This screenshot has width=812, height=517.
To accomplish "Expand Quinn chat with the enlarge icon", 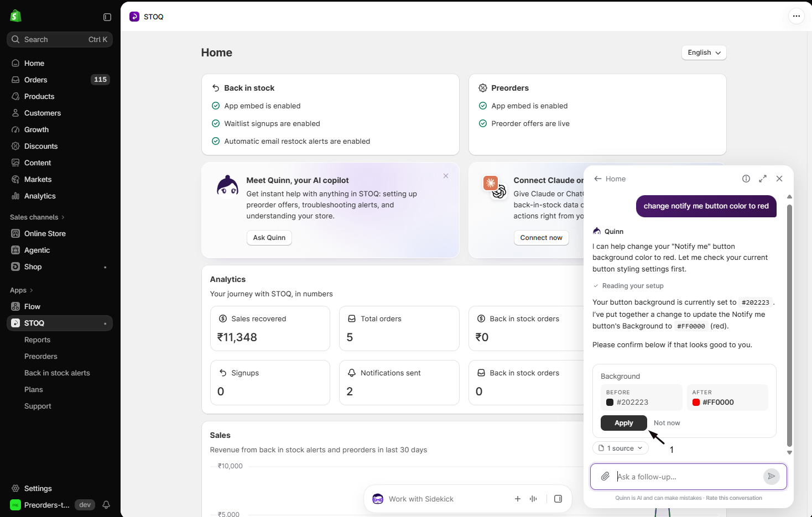I will pyautogui.click(x=763, y=179).
